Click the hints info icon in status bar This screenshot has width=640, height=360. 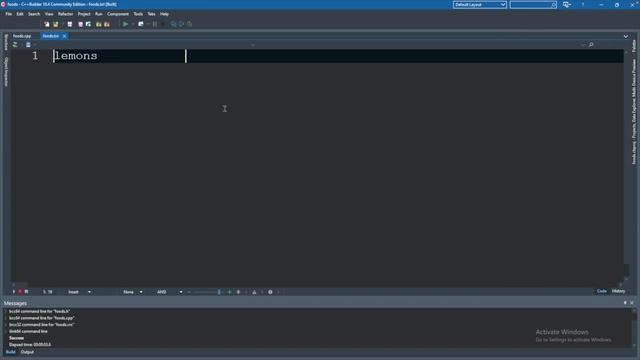270,292
